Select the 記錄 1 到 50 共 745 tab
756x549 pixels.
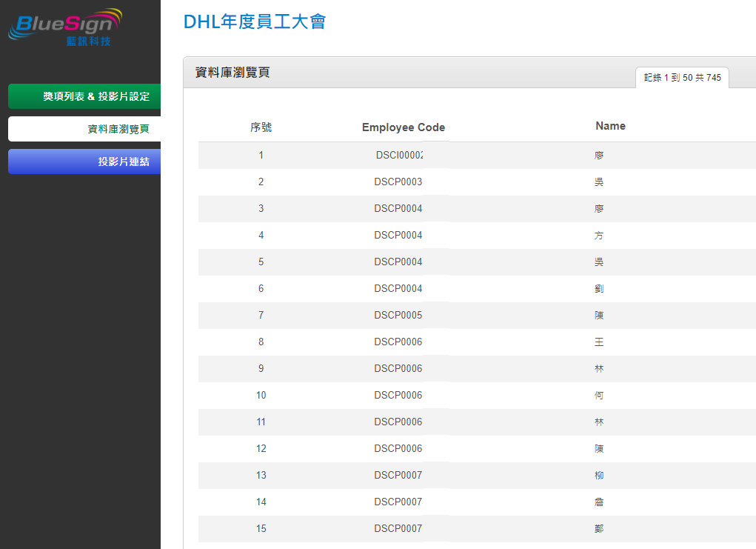pos(682,77)
